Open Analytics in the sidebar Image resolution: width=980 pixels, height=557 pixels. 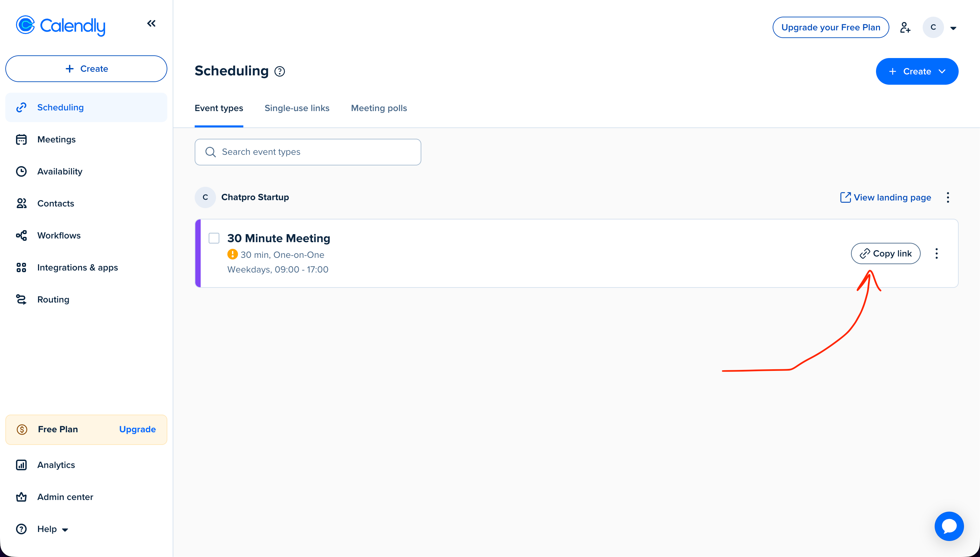(56, 465)
